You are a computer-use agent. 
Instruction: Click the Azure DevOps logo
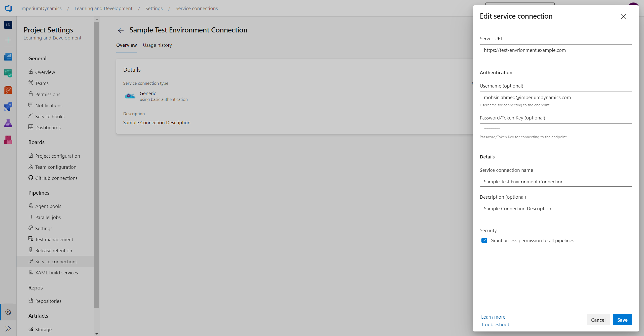point(8,8)
